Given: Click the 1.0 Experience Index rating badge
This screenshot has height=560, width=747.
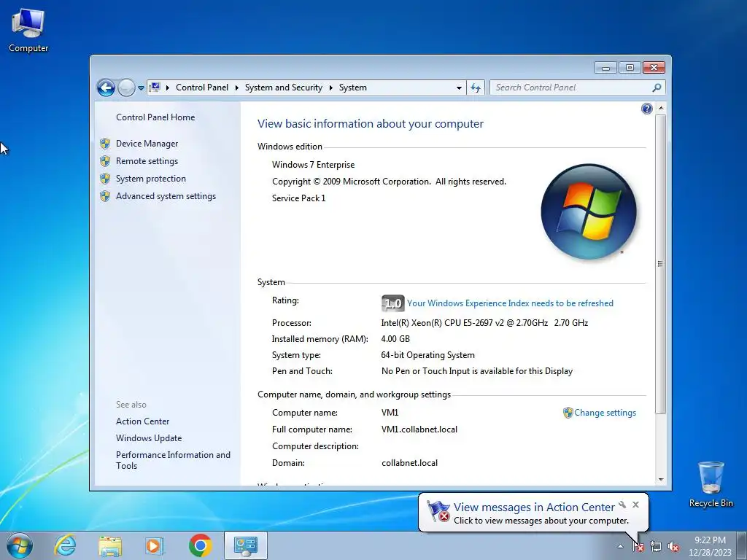Looking at the screenshot, I should pyautogui.click(x=392, y=303).
